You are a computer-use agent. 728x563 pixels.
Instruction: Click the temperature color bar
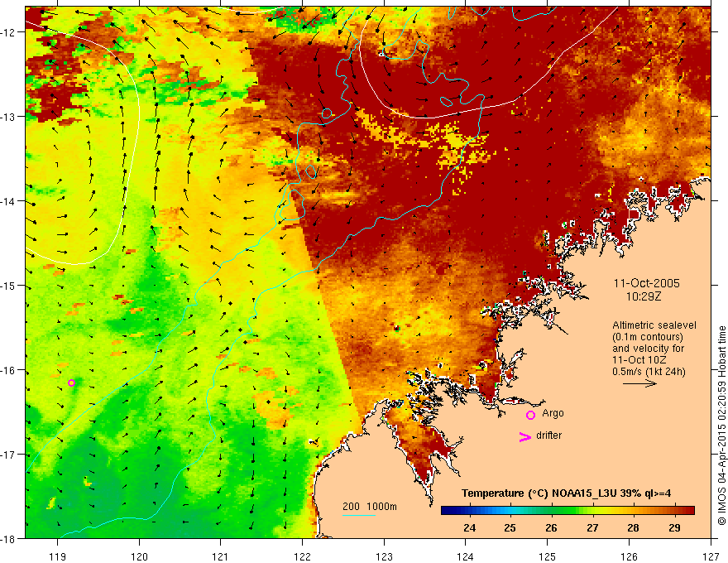(568, 511)
